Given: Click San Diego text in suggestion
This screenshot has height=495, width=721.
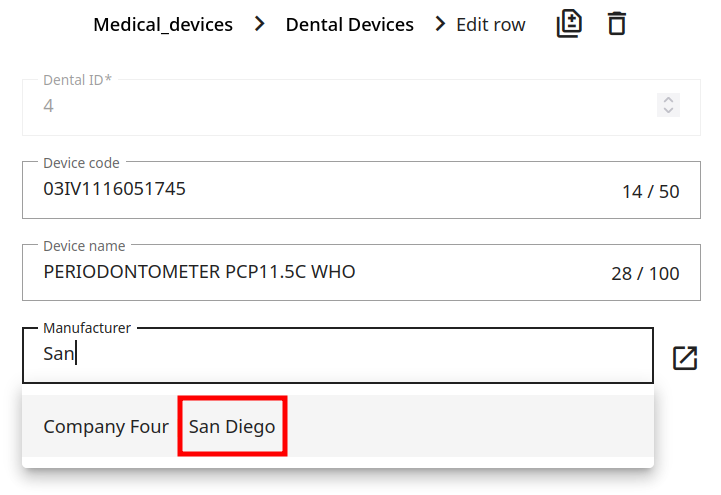Looking at the screenshot, I should pyautogui.click(x=232, y=427).
